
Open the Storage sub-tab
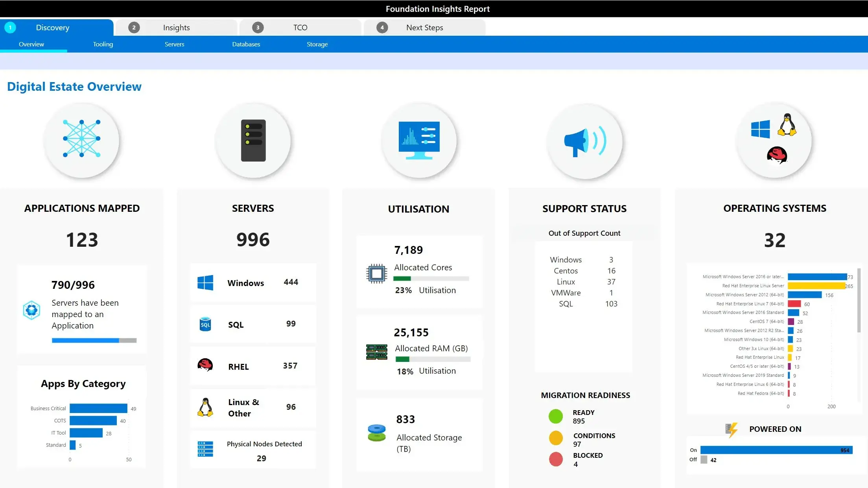point(317,44)
